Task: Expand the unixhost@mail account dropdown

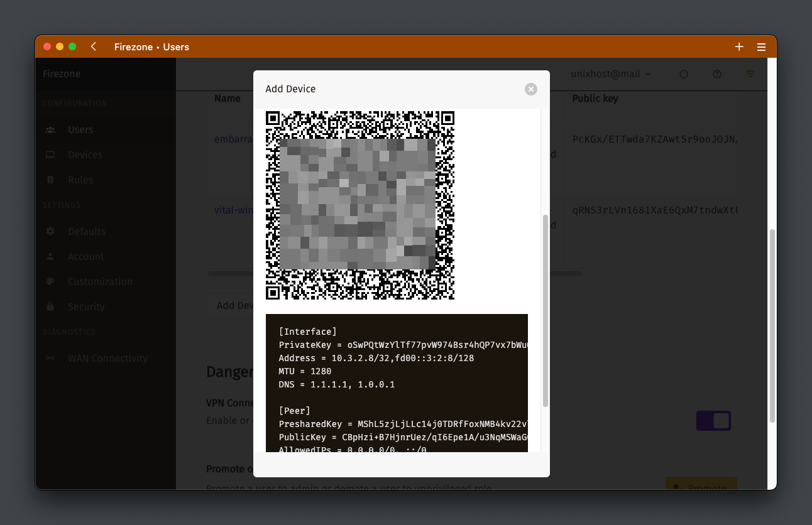Action: point(611,74)
